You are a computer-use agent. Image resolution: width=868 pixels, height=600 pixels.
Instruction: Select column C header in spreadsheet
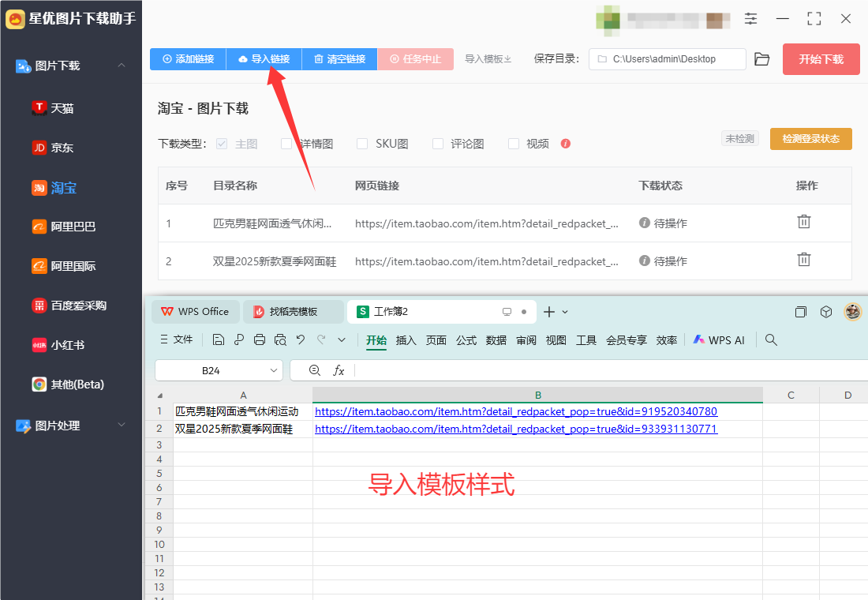[791, 395]
